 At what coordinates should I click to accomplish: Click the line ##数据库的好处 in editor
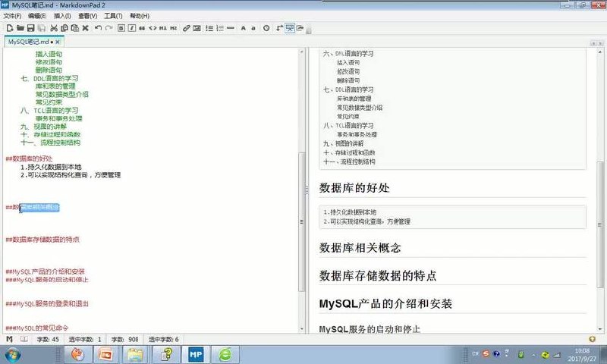point(29,158)
